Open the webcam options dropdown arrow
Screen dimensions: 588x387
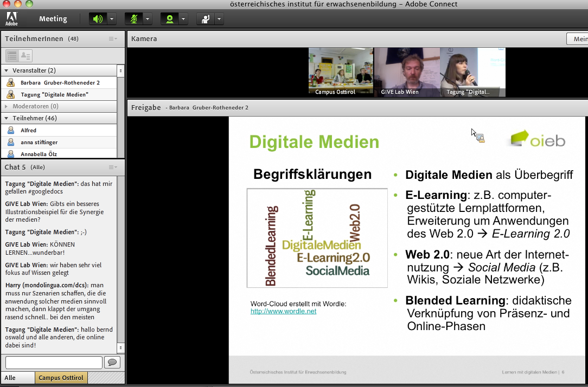pyautogui.click(x=183, y=19)
